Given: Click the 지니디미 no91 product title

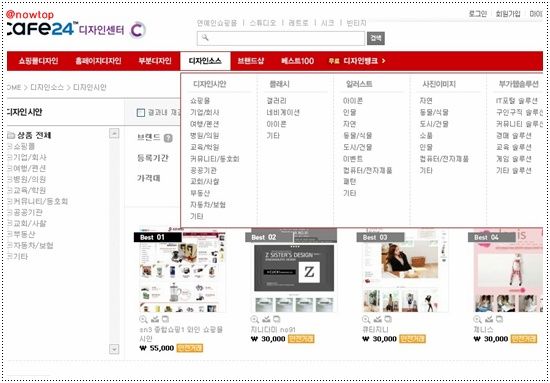Looking at the screenshot, I should click(x=273, y=330).
